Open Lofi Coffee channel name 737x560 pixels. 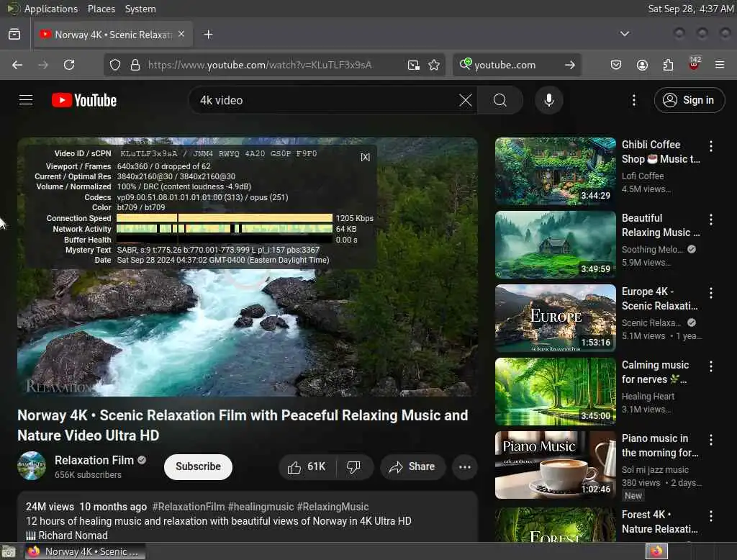(x=643, y=176)
